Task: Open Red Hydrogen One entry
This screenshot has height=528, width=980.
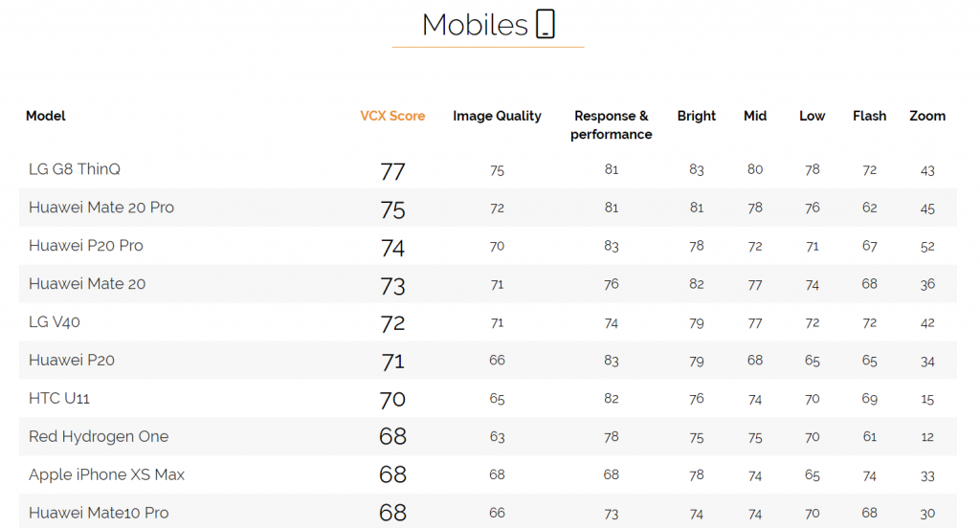Action: 99,436
